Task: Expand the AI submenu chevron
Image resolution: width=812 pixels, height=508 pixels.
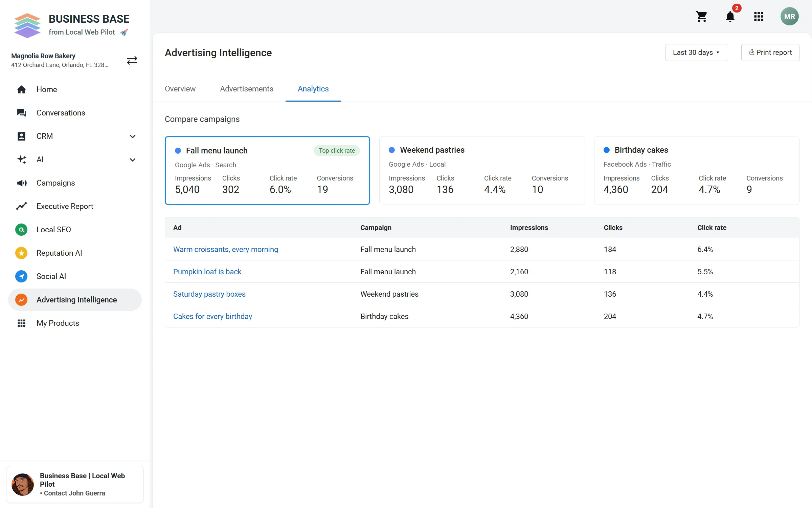Action: (133, 160)
